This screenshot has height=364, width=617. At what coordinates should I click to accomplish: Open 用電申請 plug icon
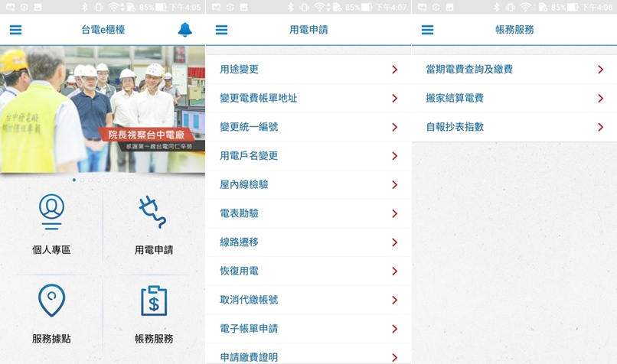[x=153, y=213]
